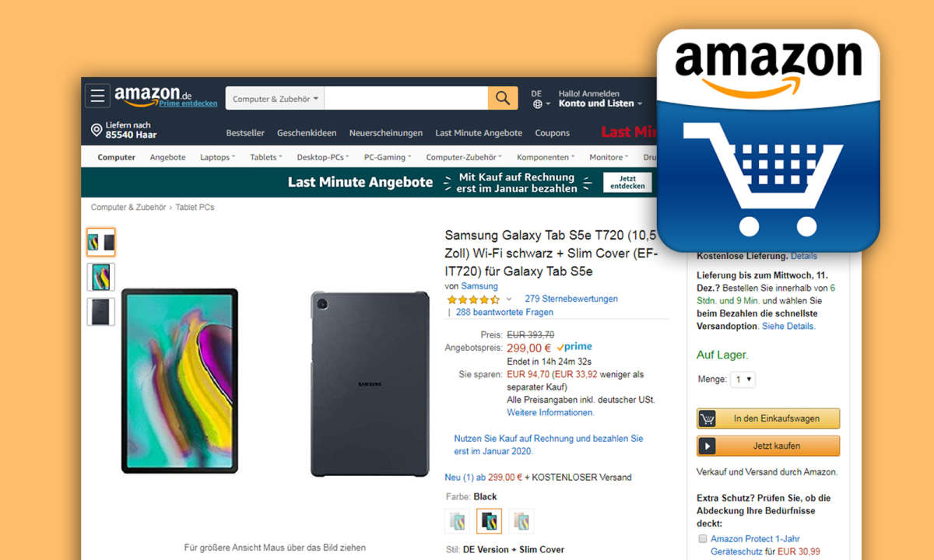Open the Menge quantity dropdown
The height and width of the screenshot is (560, 934).
tap(743, 380)
